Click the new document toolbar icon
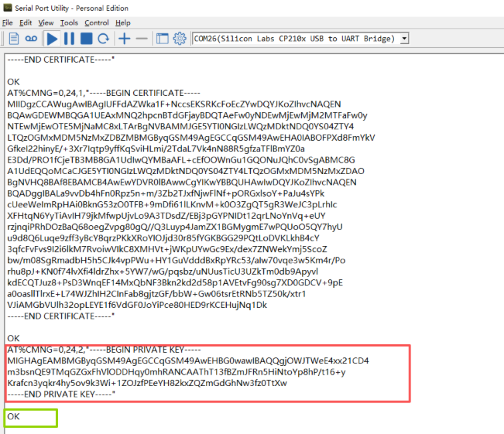Image resolution: width=504 pixels, height=434 pixels. pyautogui.click(x=14, y=39)
